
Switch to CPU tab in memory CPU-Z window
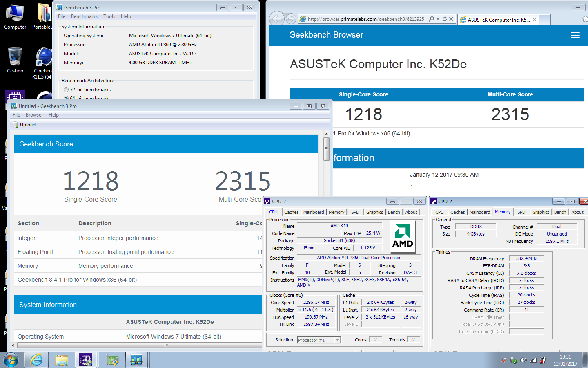pyautogui.click(x=439, y=212)
